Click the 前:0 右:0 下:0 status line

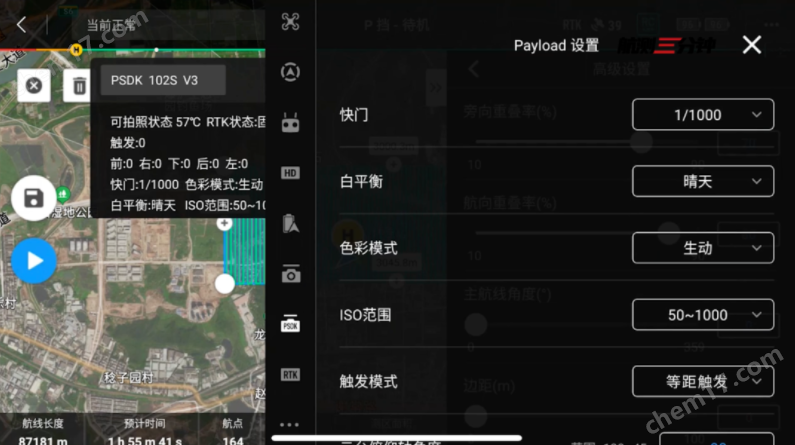pyautogui.click(x=179, y=164)
